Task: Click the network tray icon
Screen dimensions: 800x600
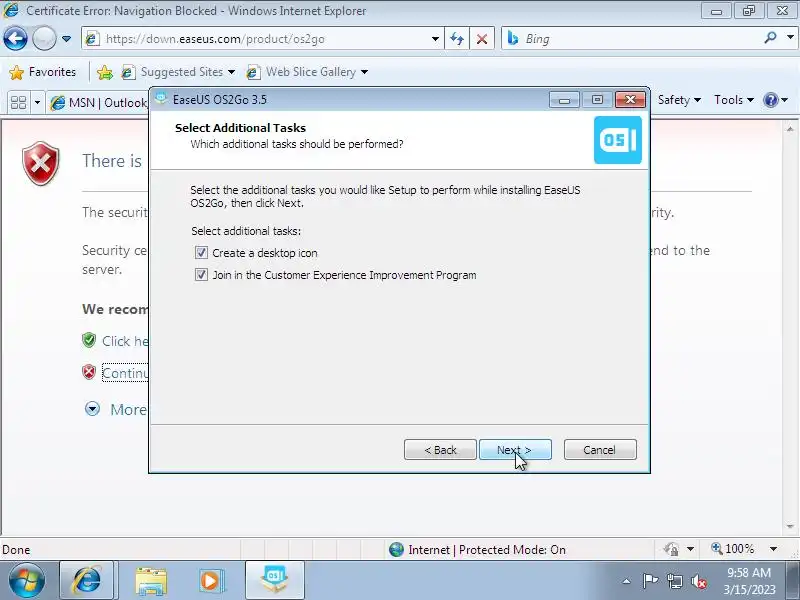Action: [x=675, y=581]
